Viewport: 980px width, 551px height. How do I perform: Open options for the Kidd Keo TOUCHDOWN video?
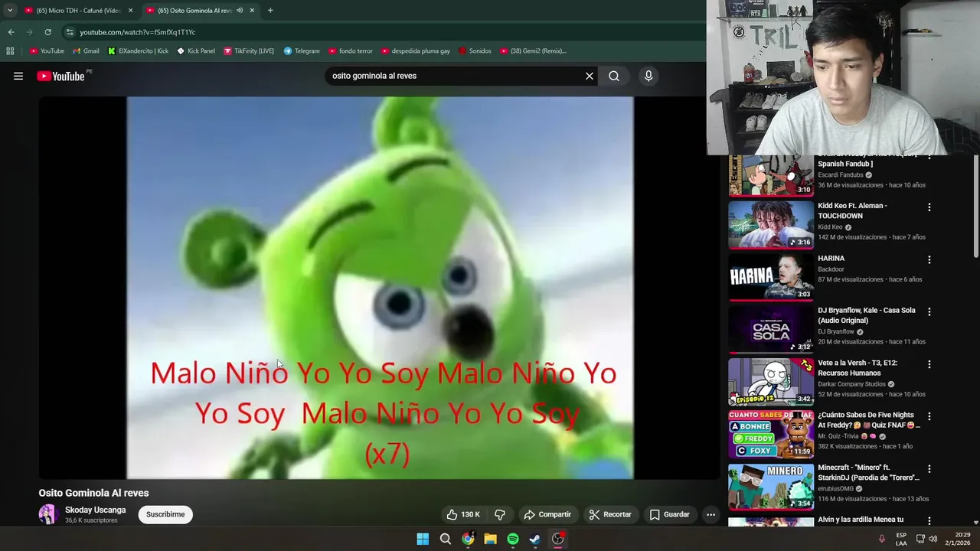click(929, 207)
